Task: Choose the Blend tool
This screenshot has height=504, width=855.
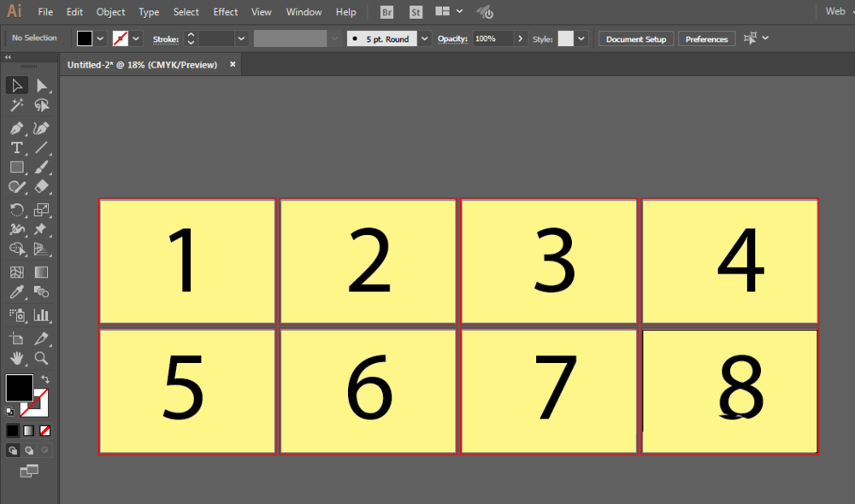Action: pos(41,292)
